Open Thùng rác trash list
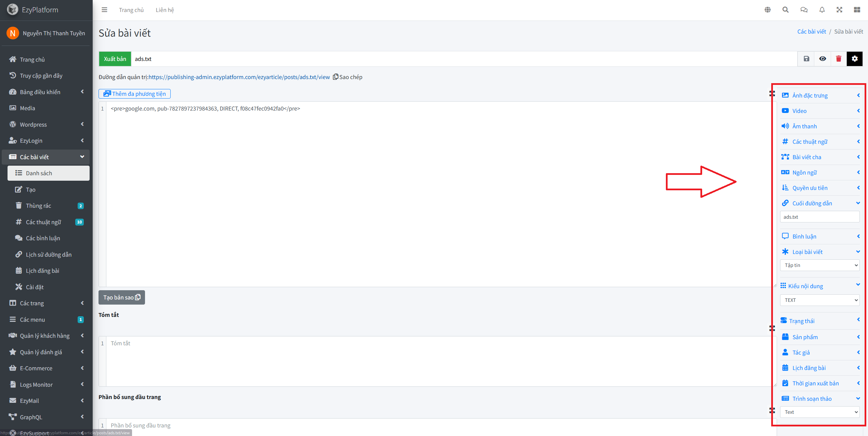Viewport: 868px width, 436px height. point(49,206)
